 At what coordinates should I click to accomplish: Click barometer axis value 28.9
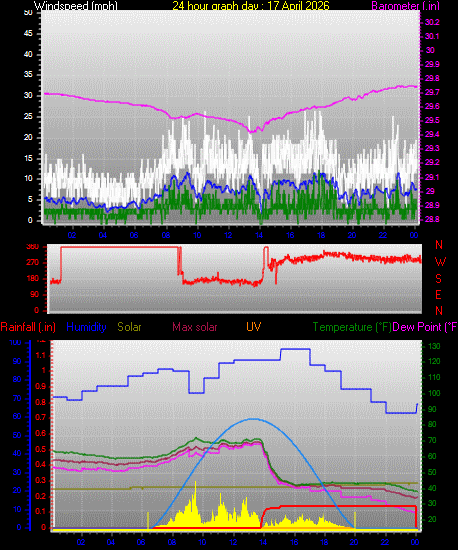432,206
